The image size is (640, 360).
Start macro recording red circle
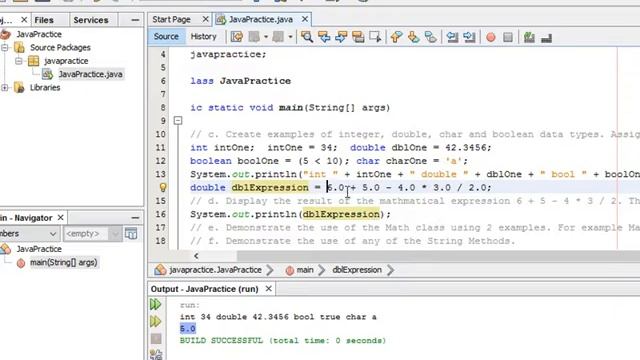tap(491, 38)
